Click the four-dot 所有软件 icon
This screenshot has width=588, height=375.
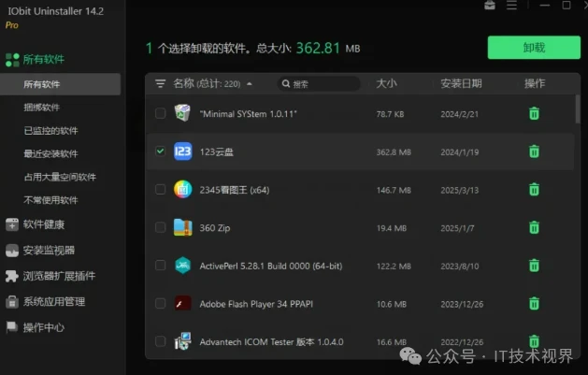(x=12, y=60)
